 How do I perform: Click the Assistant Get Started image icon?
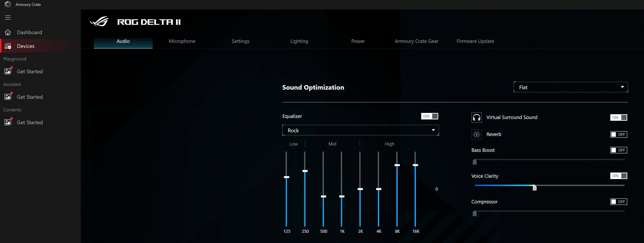8,97
